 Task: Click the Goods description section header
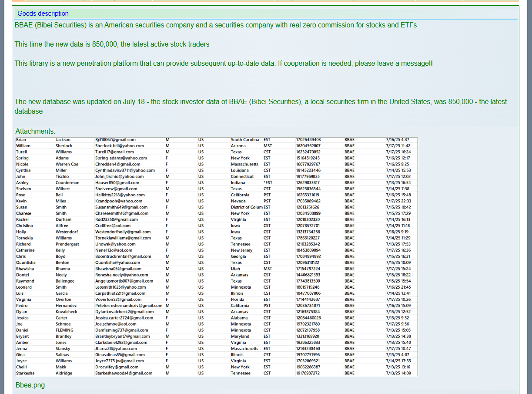(x=43, y=13)
